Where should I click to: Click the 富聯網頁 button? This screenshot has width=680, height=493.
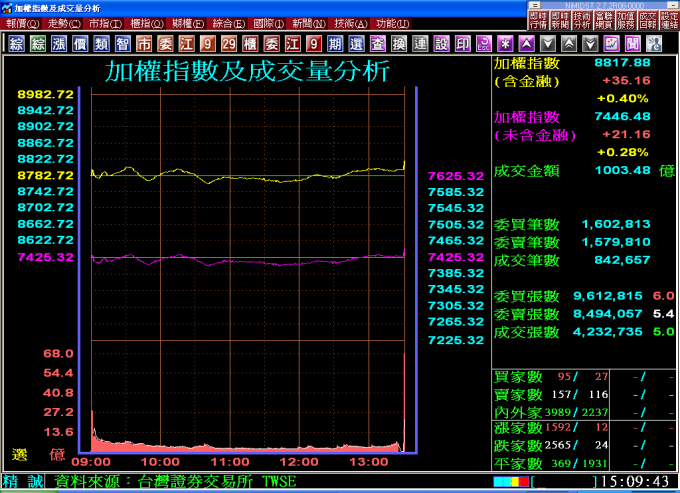point(603,20)
